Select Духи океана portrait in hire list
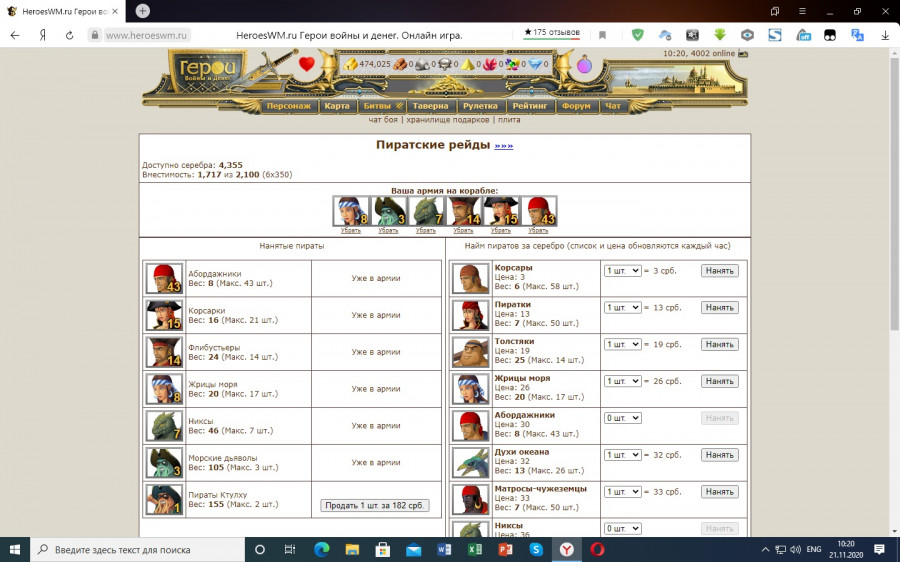 coord(471,462)
